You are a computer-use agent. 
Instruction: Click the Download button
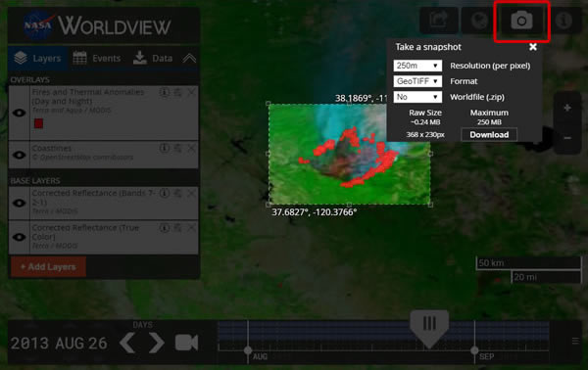pos(489,134)
